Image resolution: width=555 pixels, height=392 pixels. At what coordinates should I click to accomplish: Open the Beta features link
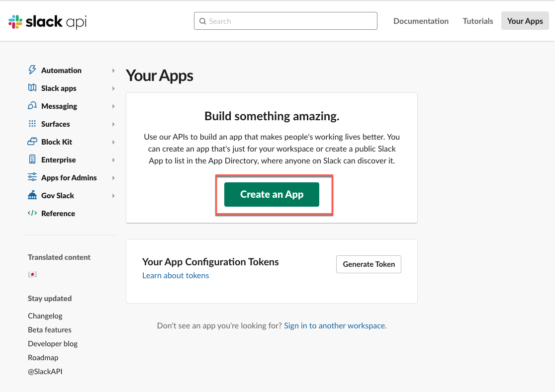(50, 330)
